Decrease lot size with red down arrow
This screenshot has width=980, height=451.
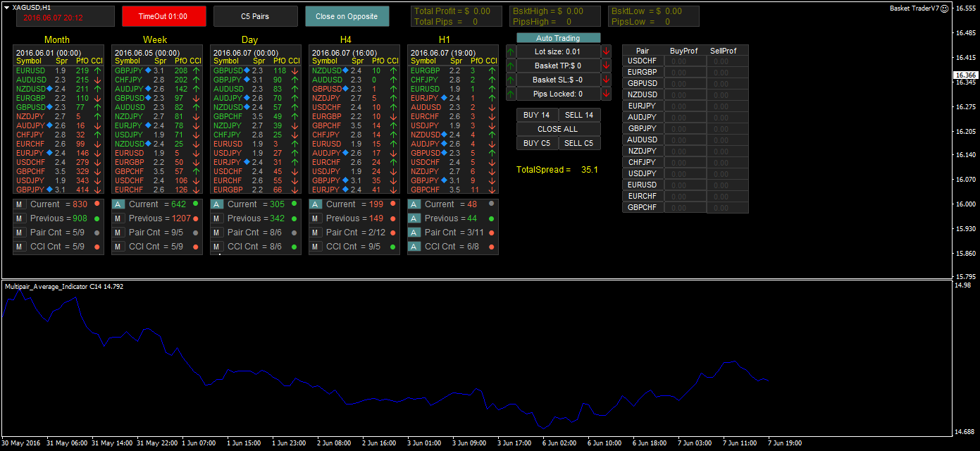606,51
